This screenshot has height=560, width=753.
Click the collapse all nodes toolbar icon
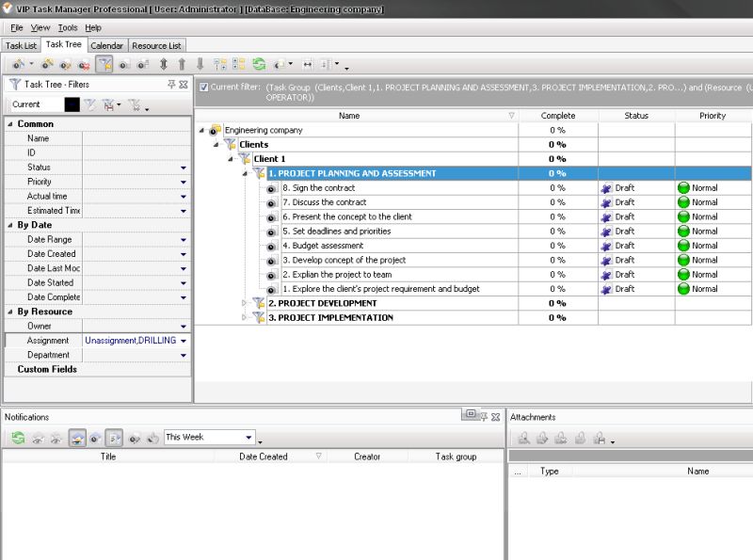239,64
